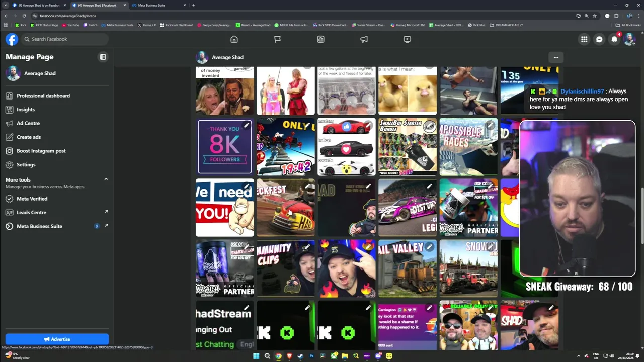Open the Average Shad page header link

coord(227,57)
